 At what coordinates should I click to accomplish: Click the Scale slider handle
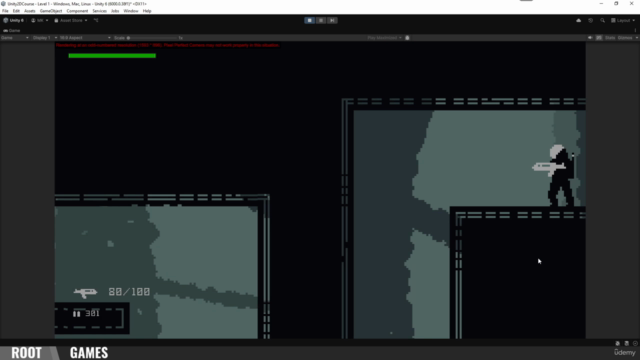point(128,38)
